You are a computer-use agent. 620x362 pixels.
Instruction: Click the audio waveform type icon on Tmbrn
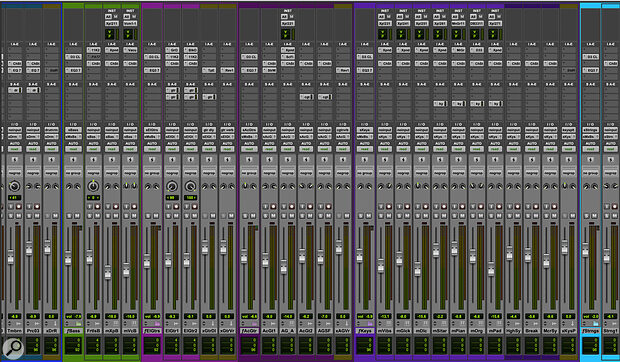pos(18,324)
